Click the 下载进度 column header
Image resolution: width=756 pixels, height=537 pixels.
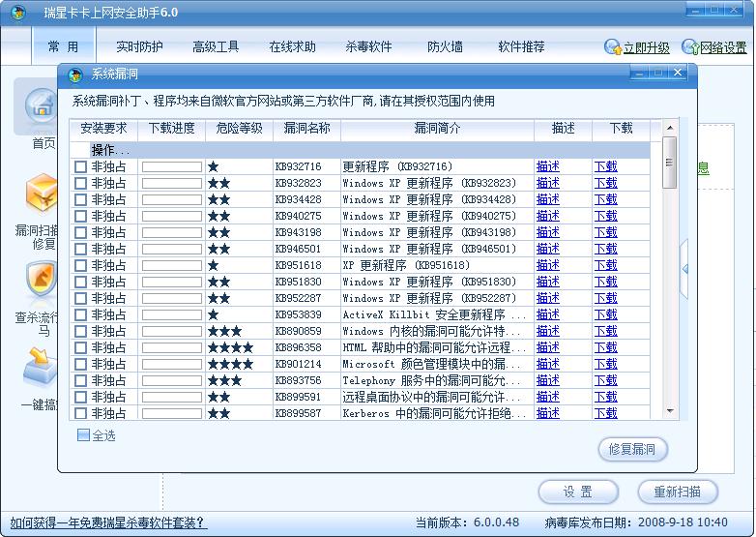pyautogui.click(x=172, y=129)
